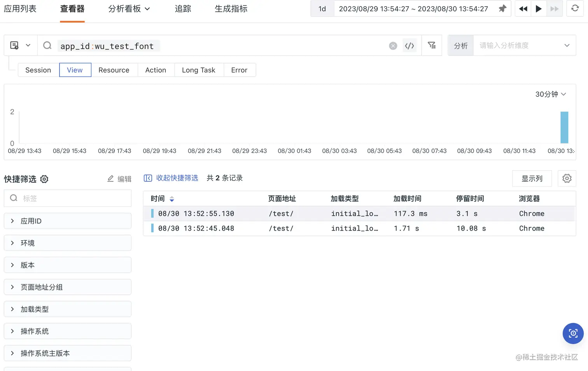Expand the 页面地址分组 filter
The image size is (588, 371).
[68, 287]
